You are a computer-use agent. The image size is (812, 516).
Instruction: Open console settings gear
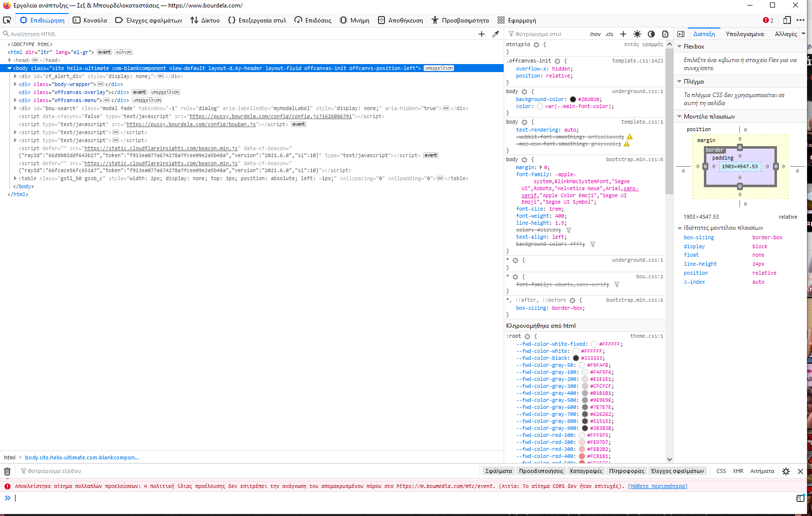[786, 471]
